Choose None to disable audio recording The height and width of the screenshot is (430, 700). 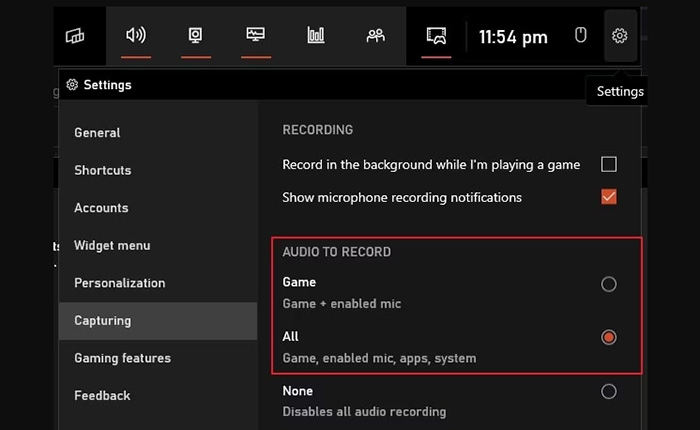(x=608, y=392)
